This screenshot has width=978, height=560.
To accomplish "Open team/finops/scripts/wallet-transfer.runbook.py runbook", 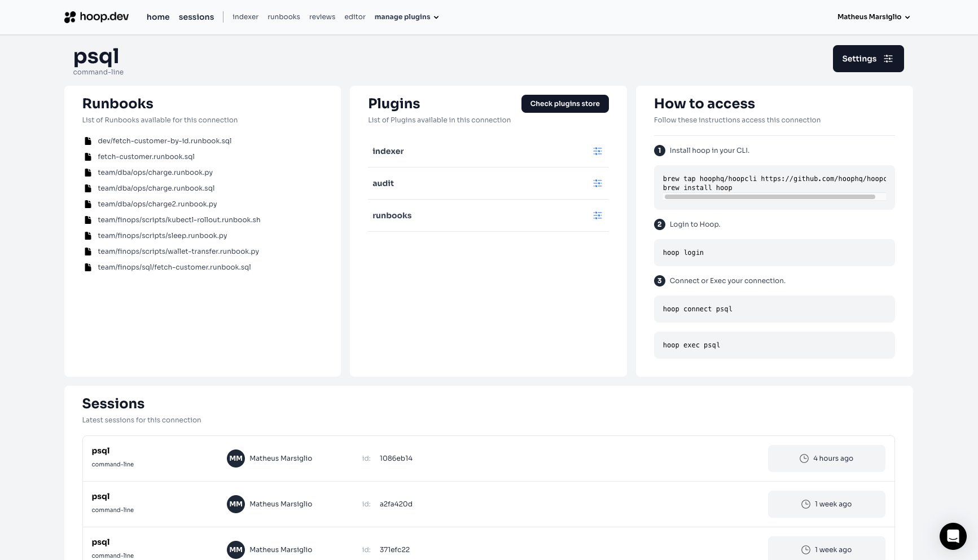I will 178,252.
